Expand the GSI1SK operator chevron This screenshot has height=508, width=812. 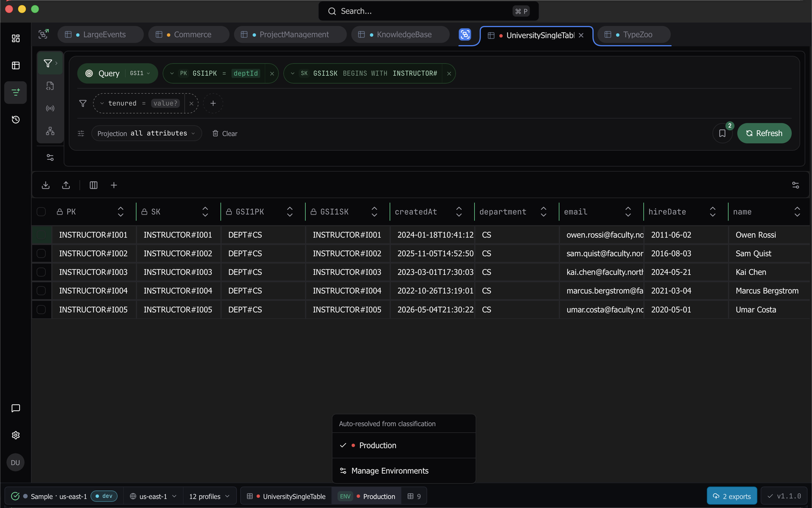click(293, 73)
